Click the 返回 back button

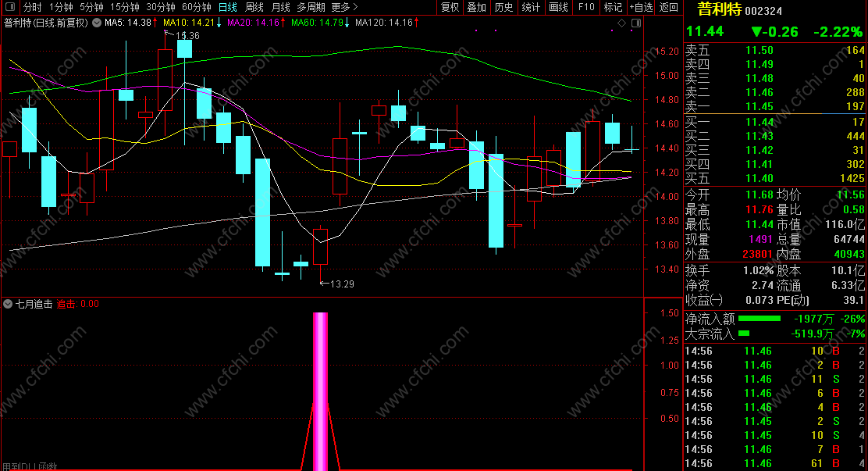click(x=669, y=7)
